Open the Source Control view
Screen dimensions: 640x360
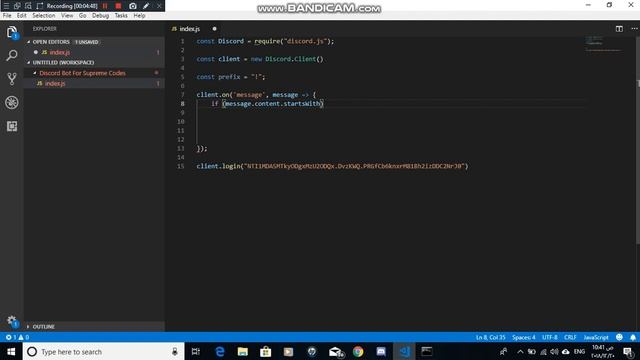tap(12, 79)
